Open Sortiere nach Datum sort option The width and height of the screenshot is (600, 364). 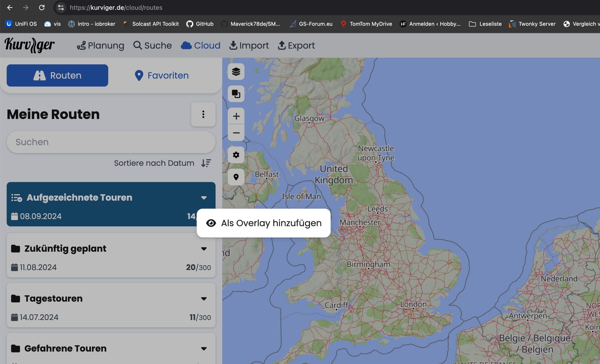click(154, 163)
